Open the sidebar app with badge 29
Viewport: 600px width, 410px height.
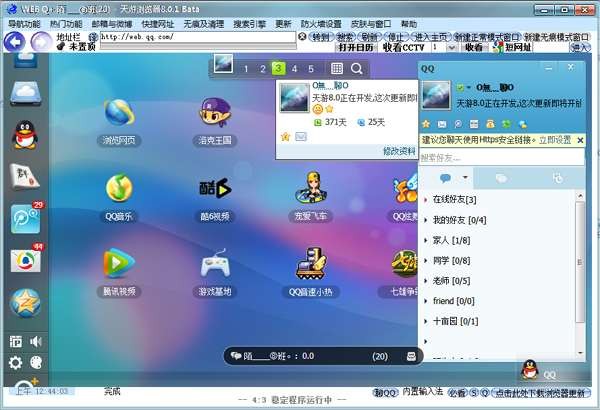pos(26,219)
